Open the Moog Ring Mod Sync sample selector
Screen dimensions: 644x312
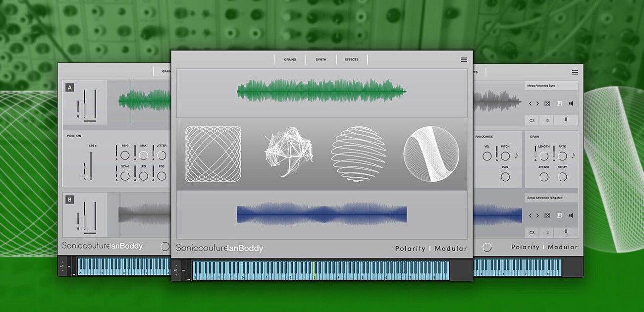[551, 85]
